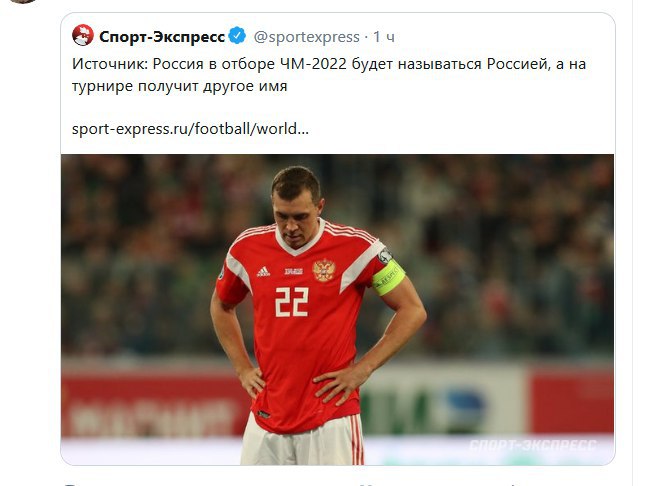Click the text "турнире получит другое имя"

179,86
